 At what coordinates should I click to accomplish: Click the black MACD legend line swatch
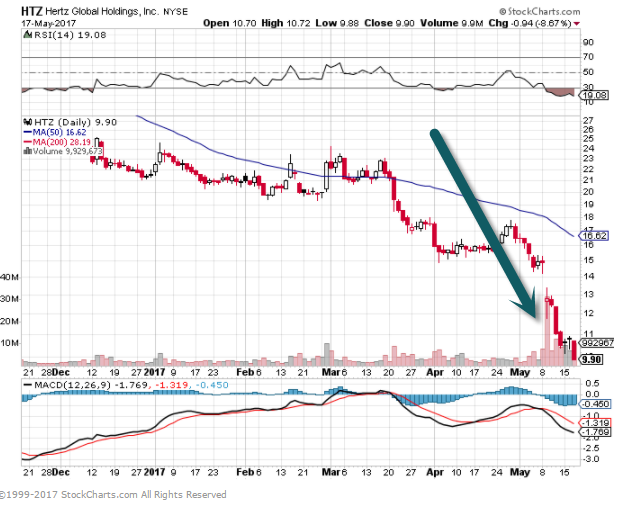point(28,385)
